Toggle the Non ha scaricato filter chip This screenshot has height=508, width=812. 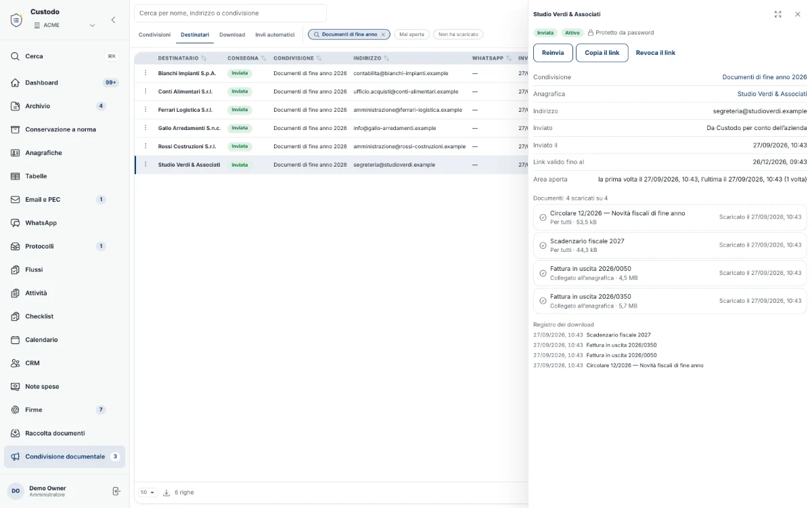click(458, 35)
